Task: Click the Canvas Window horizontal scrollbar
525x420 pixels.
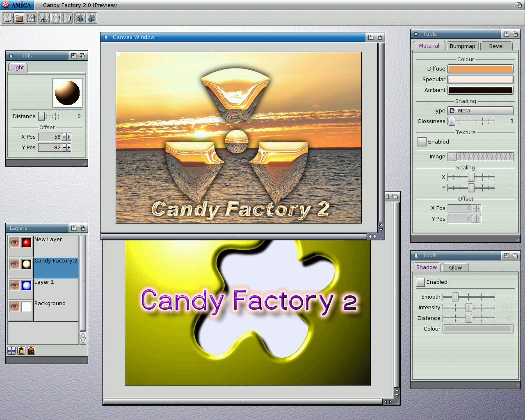Action: tap(234, 237)
